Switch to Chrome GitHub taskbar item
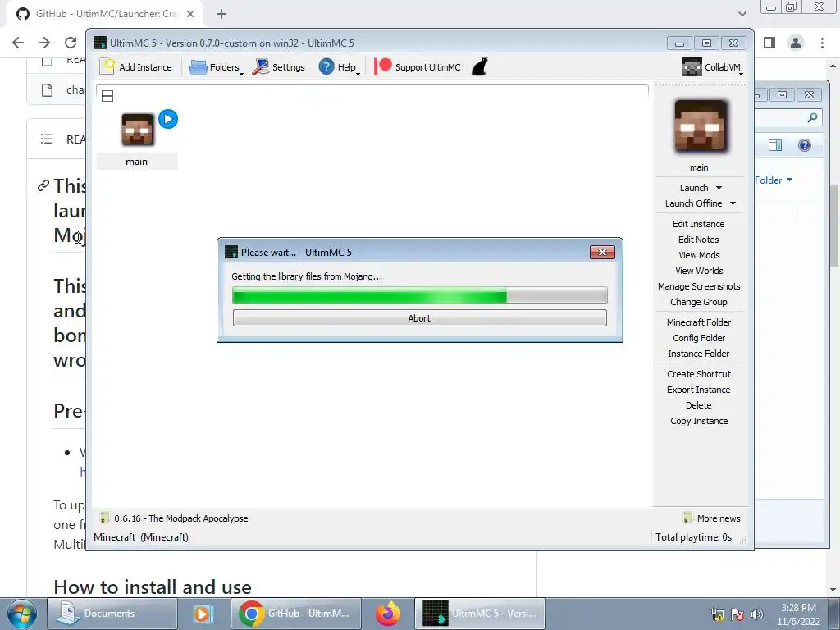Viewport: 840px width, 630px height. tap(295, 614)
